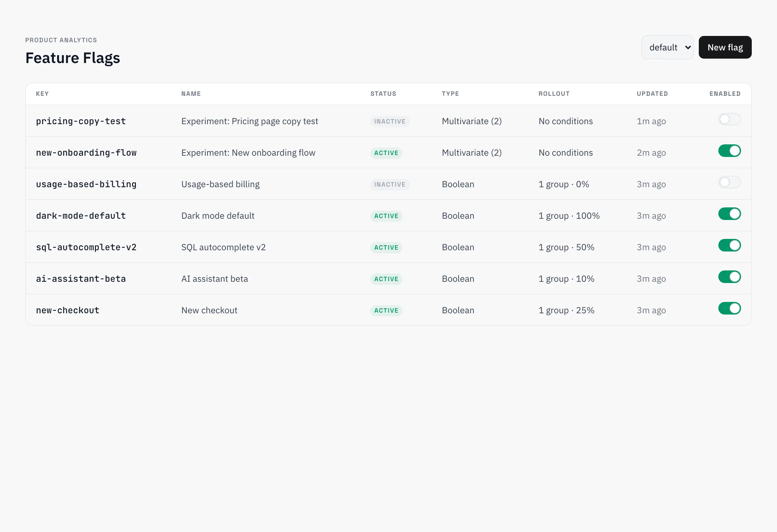Viewport: 777px width, 532px height.
Task: Open the ai-assistant-beta key
Action: pyautogui.click(x=81, y=279)
